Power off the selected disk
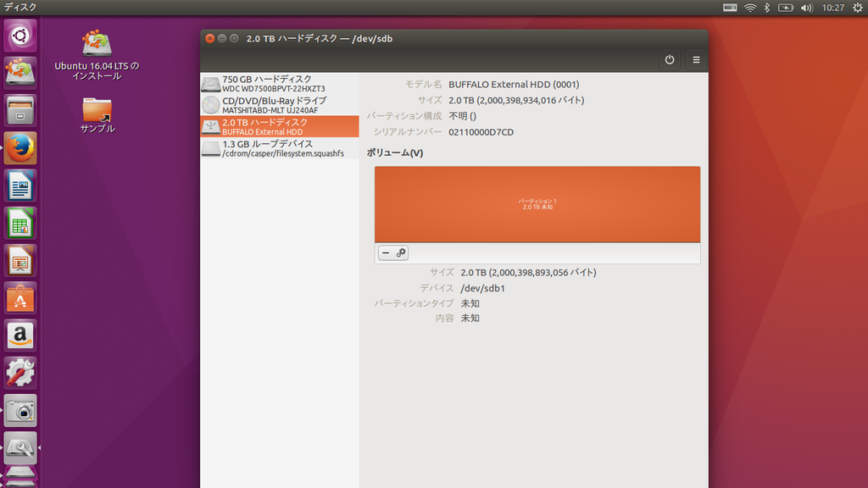 670,60
